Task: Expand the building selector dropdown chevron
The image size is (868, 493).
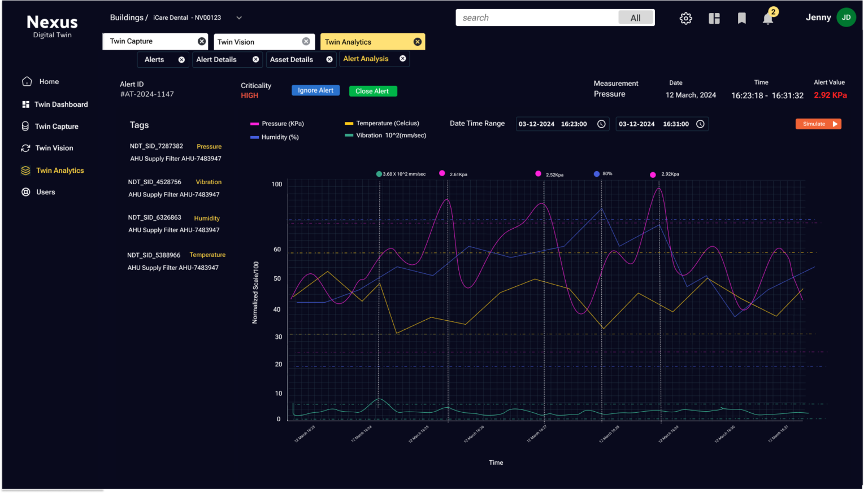Action: coord(239,18)
